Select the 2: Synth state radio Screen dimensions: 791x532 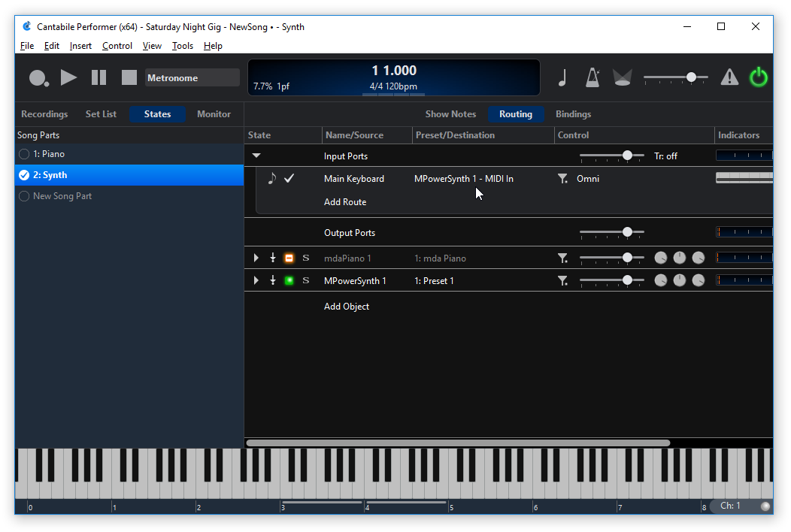coord(24,175)
